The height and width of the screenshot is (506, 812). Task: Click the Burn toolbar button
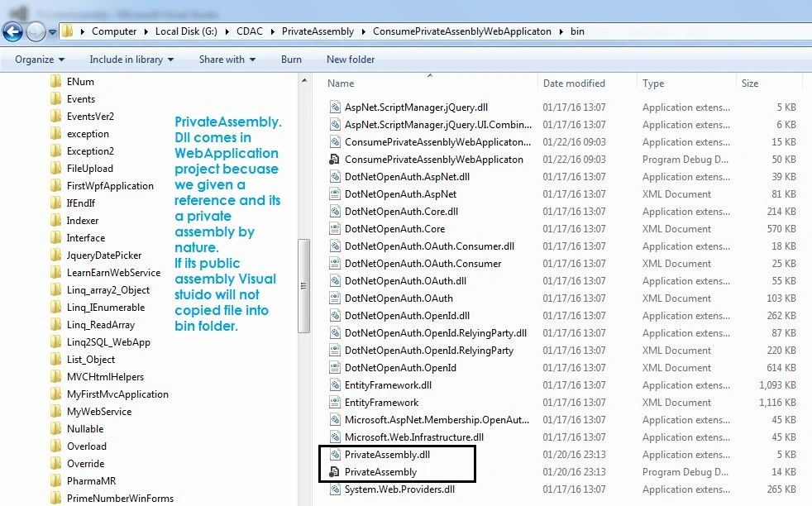coord(291,60)
